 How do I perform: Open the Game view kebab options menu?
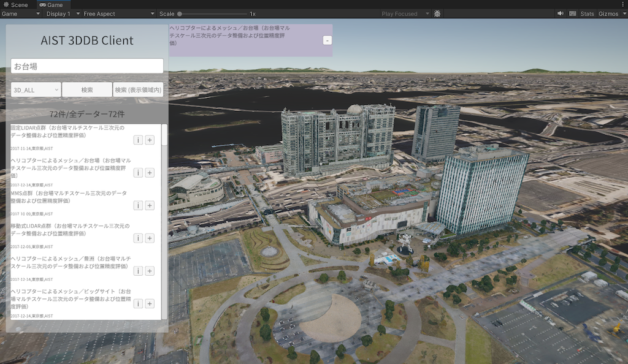point(623,4)
